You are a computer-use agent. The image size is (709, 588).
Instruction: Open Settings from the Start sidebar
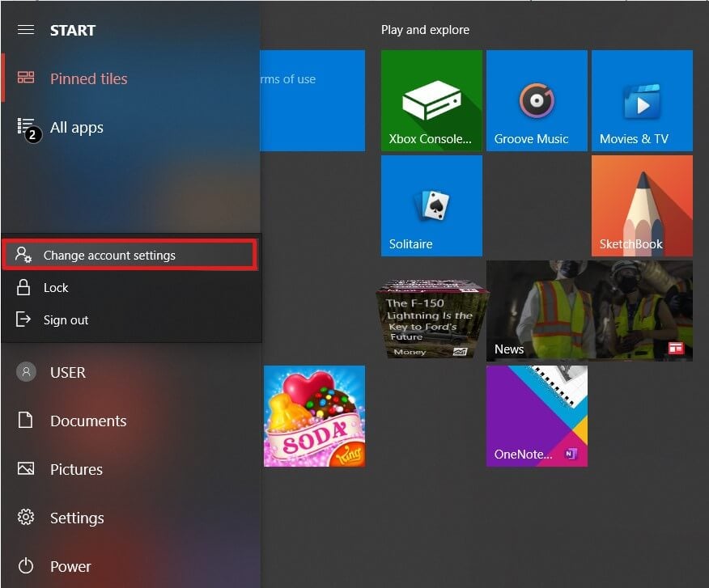[130, 518]
